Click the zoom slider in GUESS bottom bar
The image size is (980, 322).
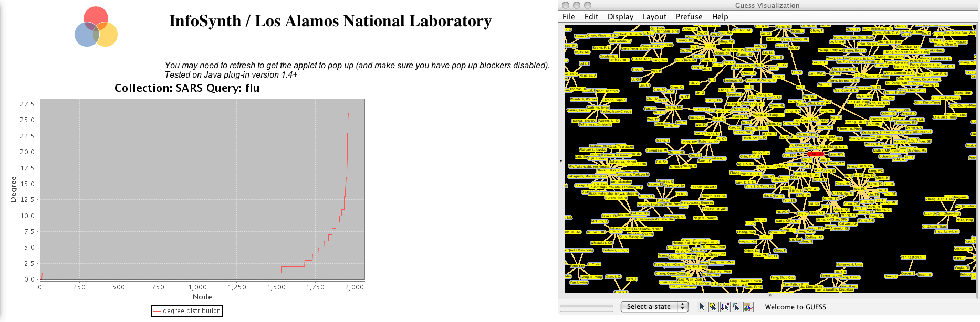[x=587, y=306]
